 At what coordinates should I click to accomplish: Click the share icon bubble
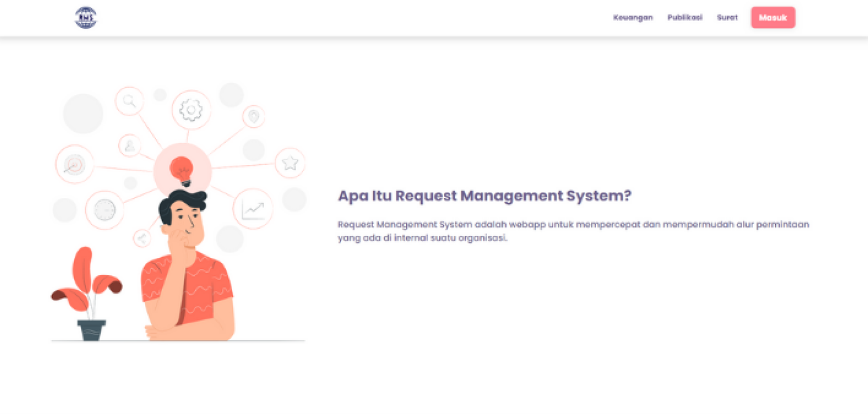(x=142, y=238)
